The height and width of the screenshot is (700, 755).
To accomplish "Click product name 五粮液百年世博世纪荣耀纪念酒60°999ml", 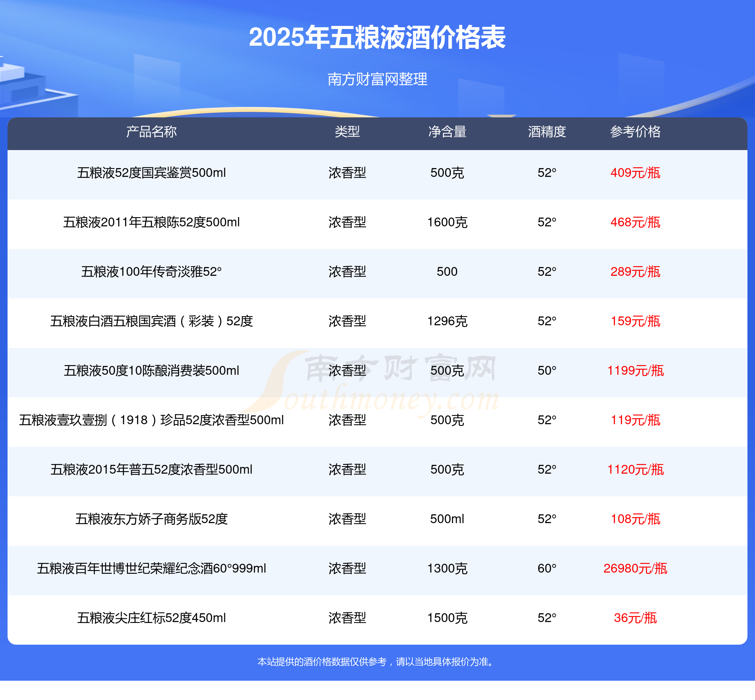I will (x=151, y=568).
